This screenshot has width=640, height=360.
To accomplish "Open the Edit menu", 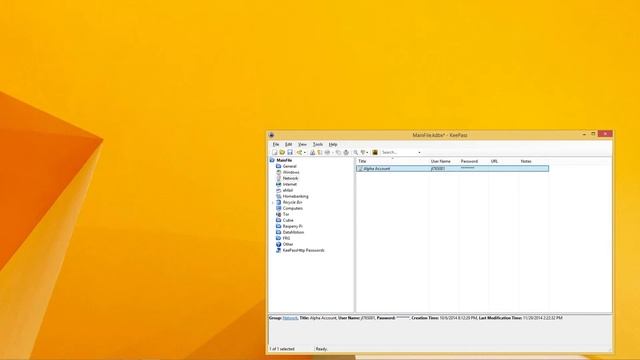I will [289, 144].
